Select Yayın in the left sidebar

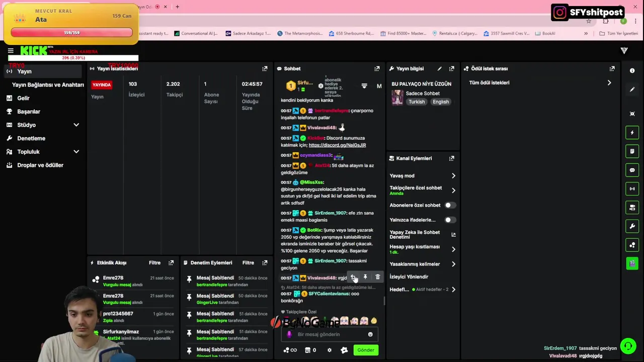pos(43,71)
